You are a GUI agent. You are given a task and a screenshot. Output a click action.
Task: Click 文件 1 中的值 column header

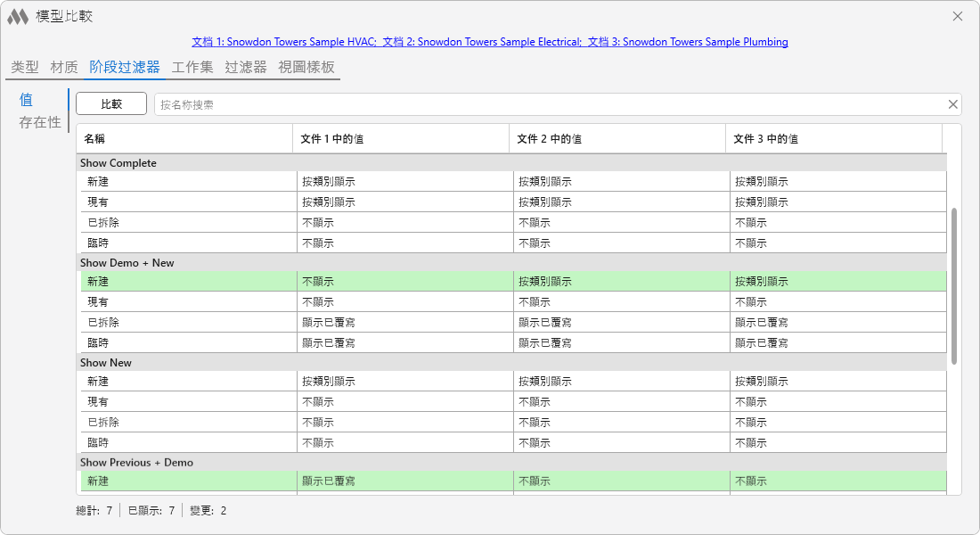(401, 139)
